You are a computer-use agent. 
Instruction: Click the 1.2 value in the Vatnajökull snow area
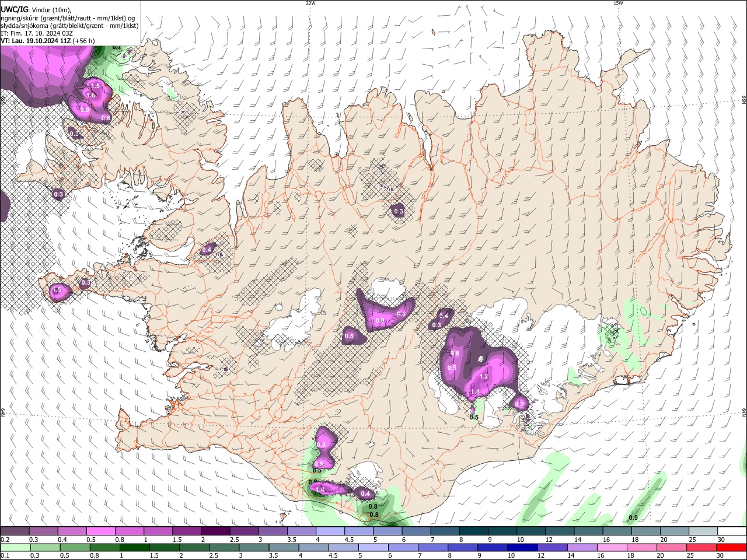[x=484, y=377]
